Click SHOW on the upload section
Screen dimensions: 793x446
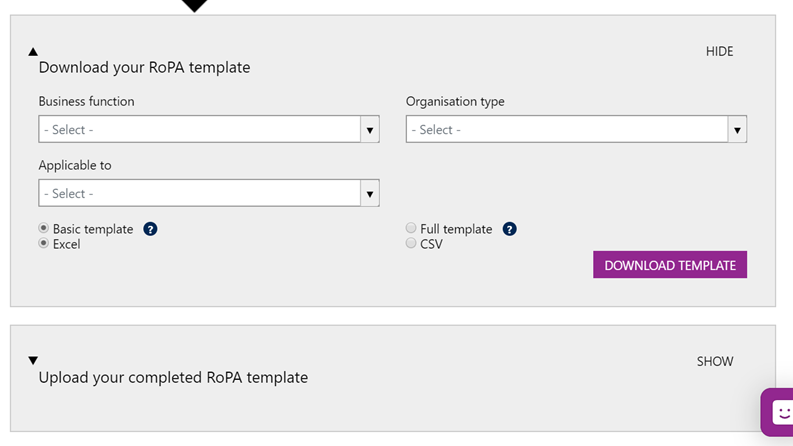[715, 362]
